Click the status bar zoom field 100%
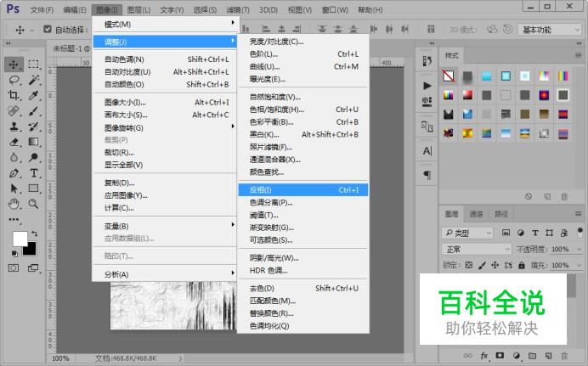588x366 pixels. coord(60,358)
